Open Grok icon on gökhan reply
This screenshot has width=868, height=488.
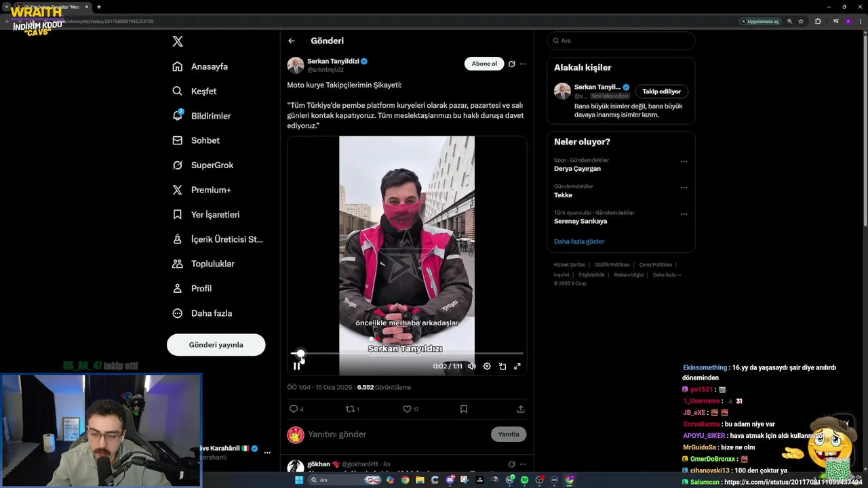pyautogui.click(x=512, y=464)
